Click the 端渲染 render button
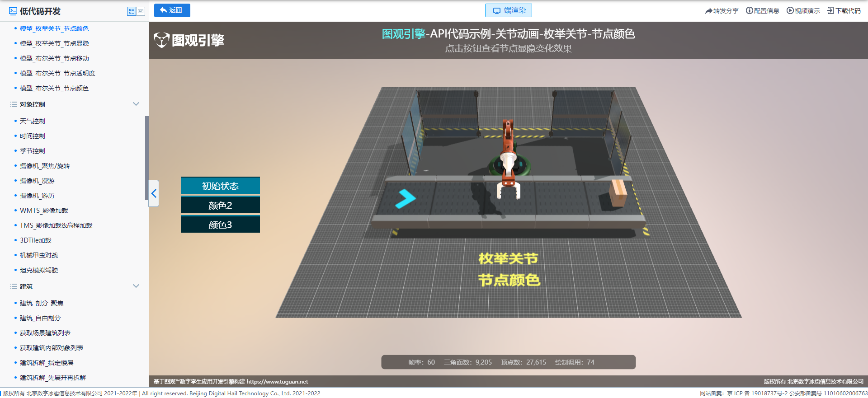 [508, 10]
